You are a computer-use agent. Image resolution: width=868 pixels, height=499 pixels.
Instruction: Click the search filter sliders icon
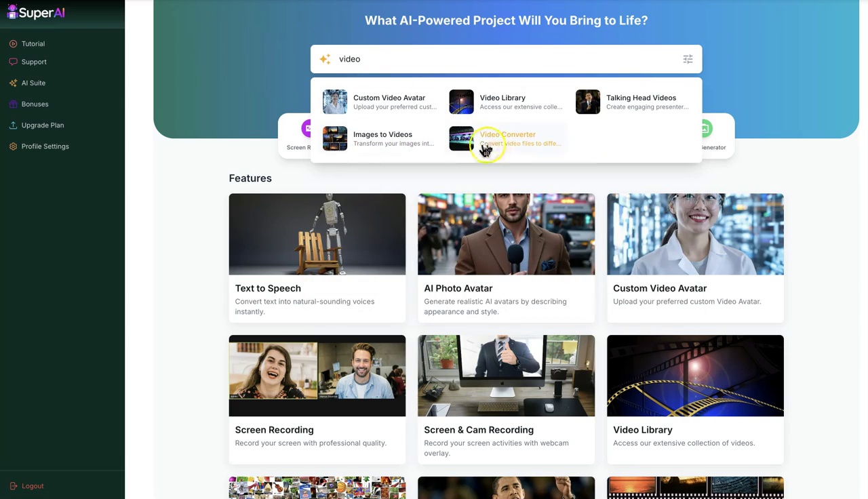[688, 59]
